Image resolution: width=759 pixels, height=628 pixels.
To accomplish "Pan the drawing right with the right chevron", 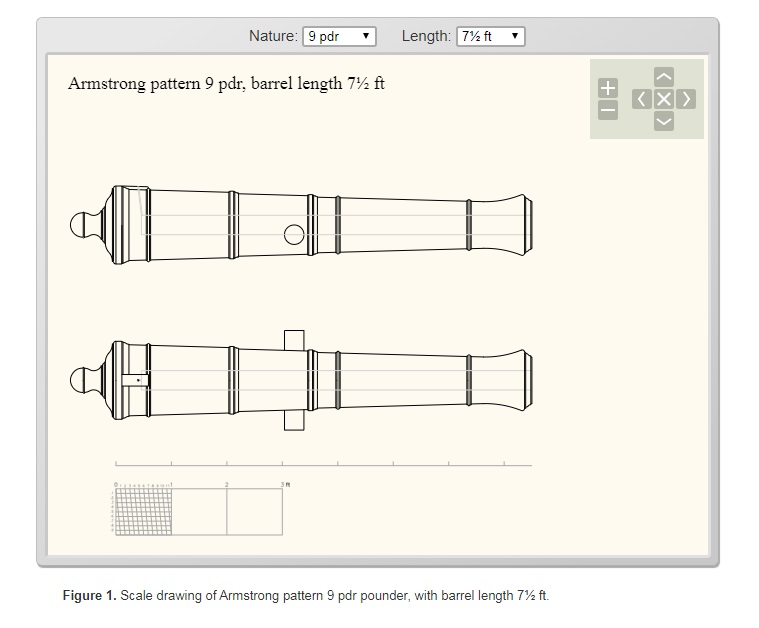I will point(685,99).
